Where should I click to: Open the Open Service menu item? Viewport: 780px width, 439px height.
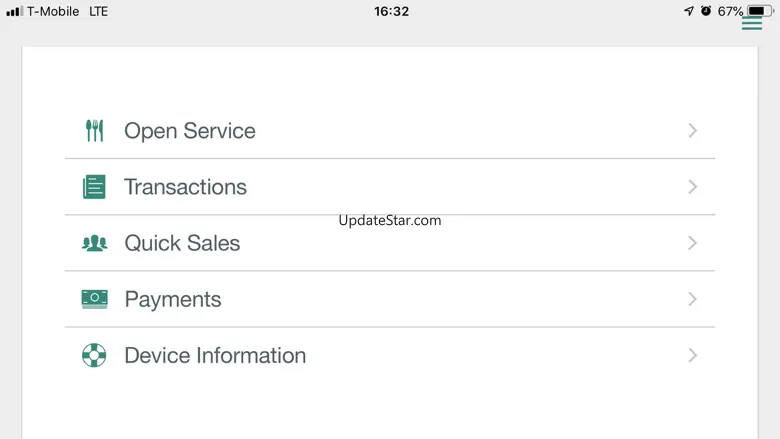click(190, 131)
